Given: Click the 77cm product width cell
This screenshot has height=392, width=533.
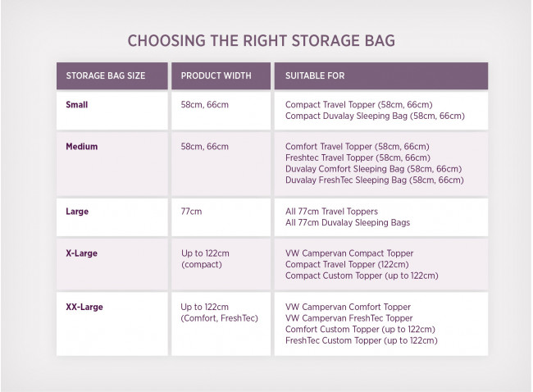Looking at the screenshot, I should pos(191,212).
